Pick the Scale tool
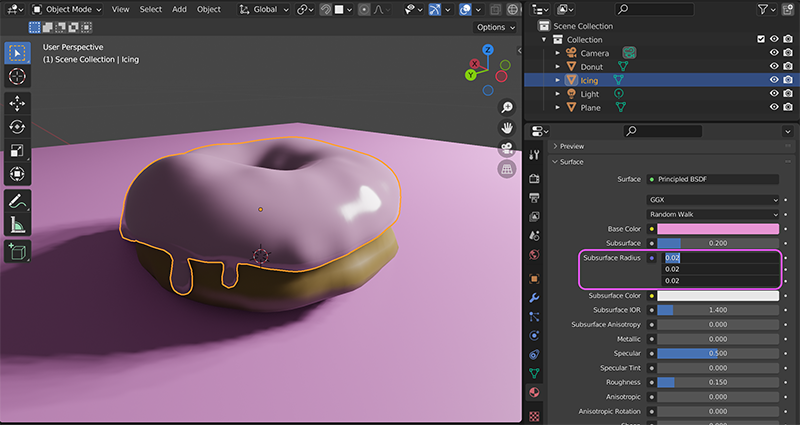800x425 pixels. point(17,150)
